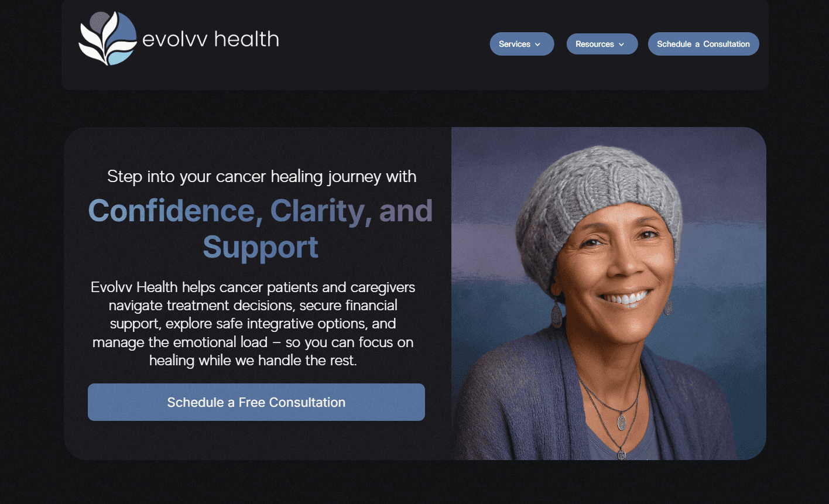Click the header Schedule a Consultation button
Viewport: 829px width, 504px height.
(x=703, y=44)
